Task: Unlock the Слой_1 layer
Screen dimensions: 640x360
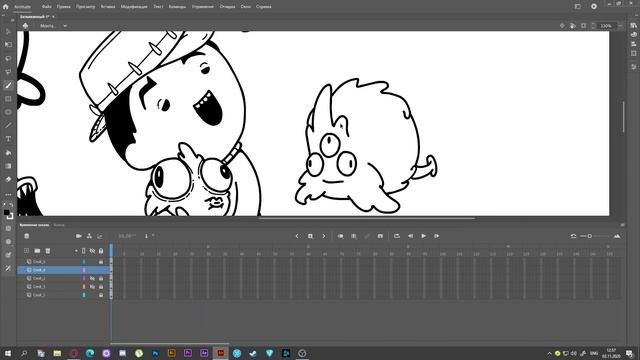Action: coord(101,295)
